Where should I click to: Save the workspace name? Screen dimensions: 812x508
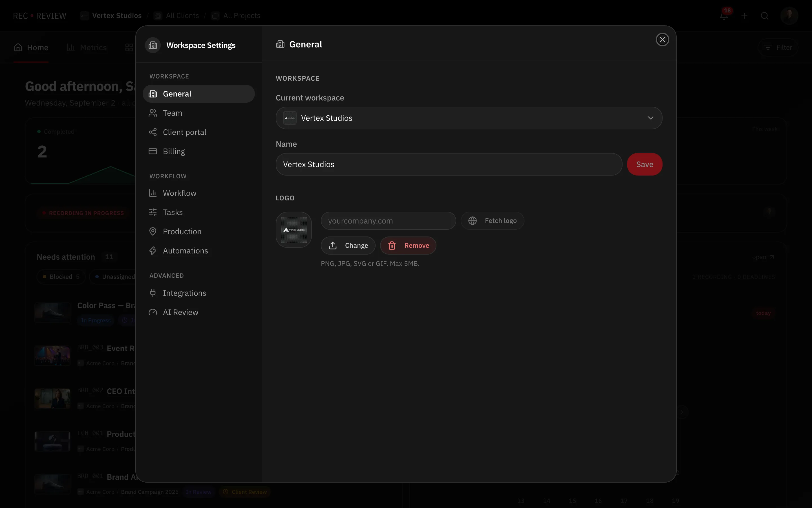coord(644,164)
